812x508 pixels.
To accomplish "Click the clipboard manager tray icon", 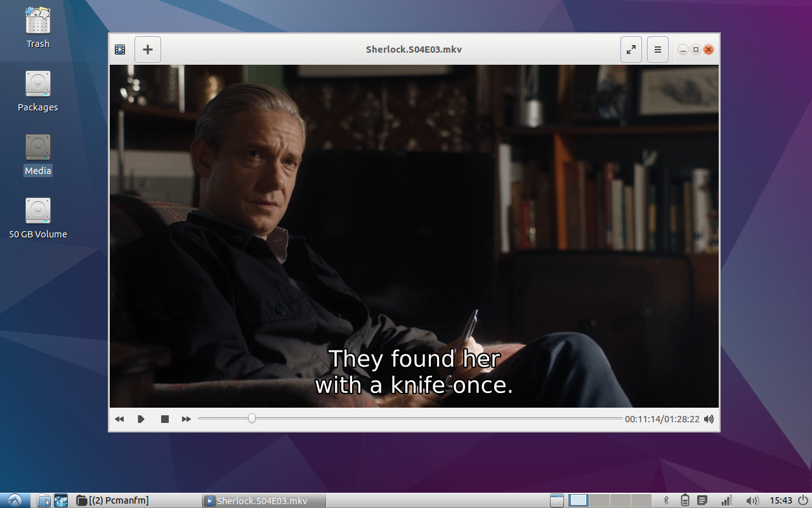I will [703, 500].
